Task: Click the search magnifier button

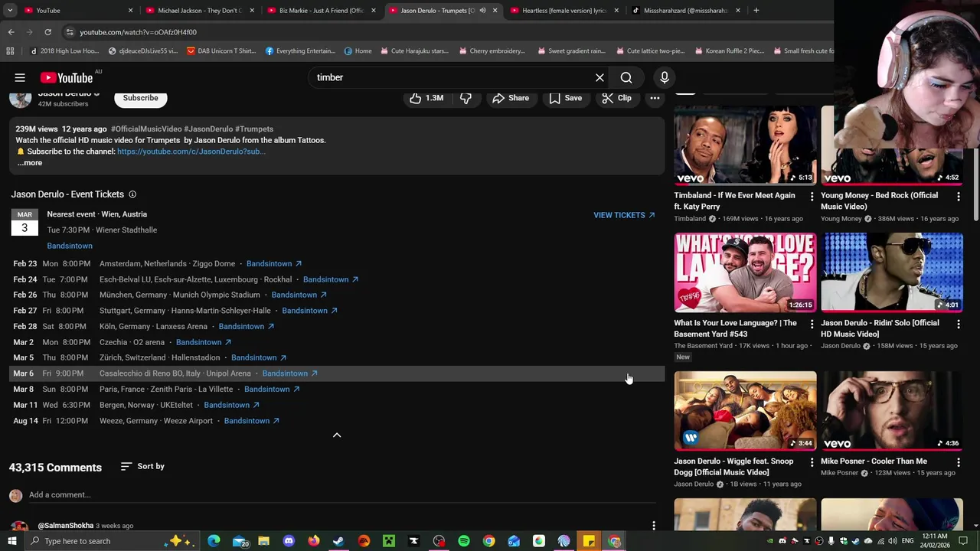Action: [626, 77]
